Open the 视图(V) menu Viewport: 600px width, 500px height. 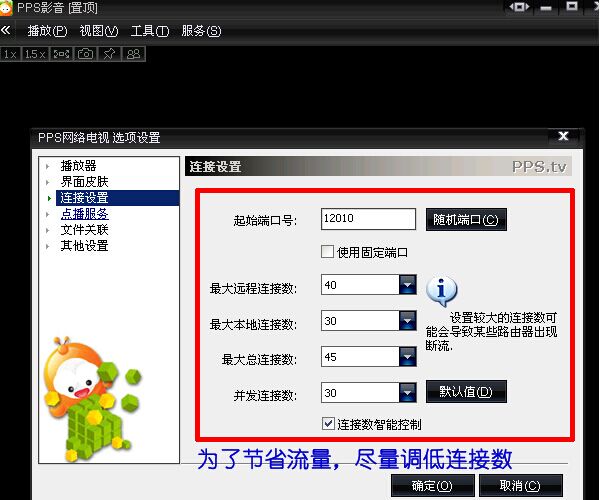pos(99,31)
